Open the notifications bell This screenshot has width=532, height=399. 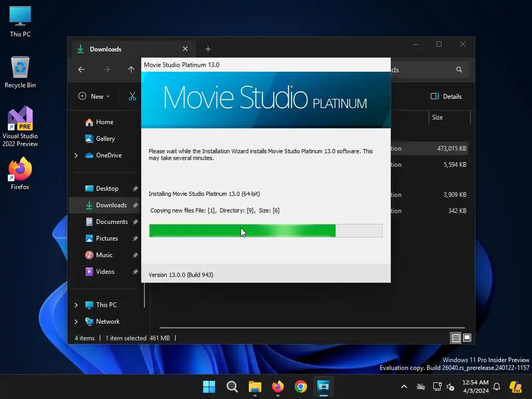coord(497,387)
